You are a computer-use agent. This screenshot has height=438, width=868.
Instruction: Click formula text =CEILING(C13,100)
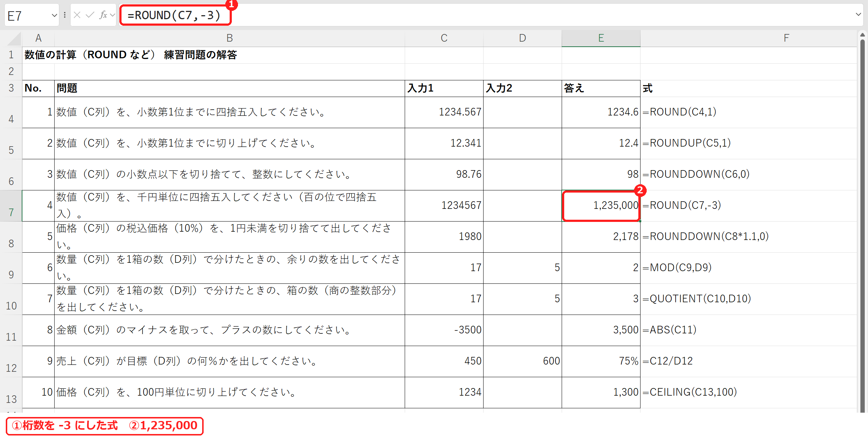690,392
